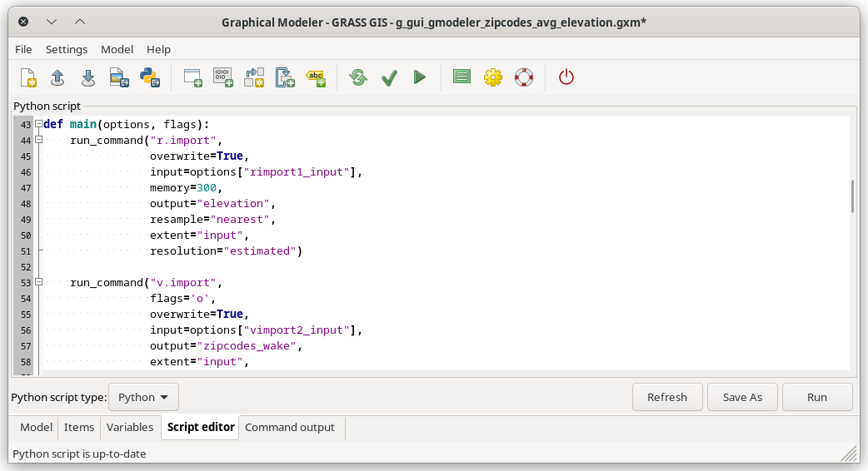
Task: Open the Settings menu
Action: pos(67,50)
